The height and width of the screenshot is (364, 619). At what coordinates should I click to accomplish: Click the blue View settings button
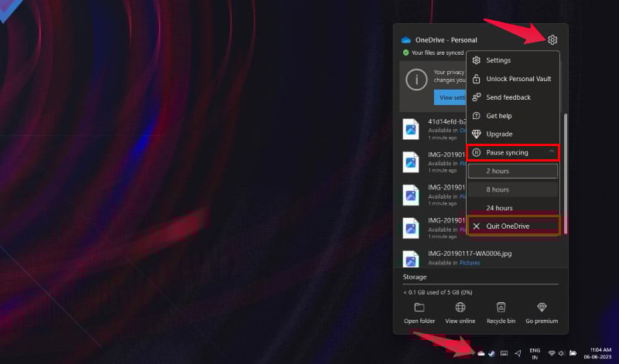tap(450, 97)
